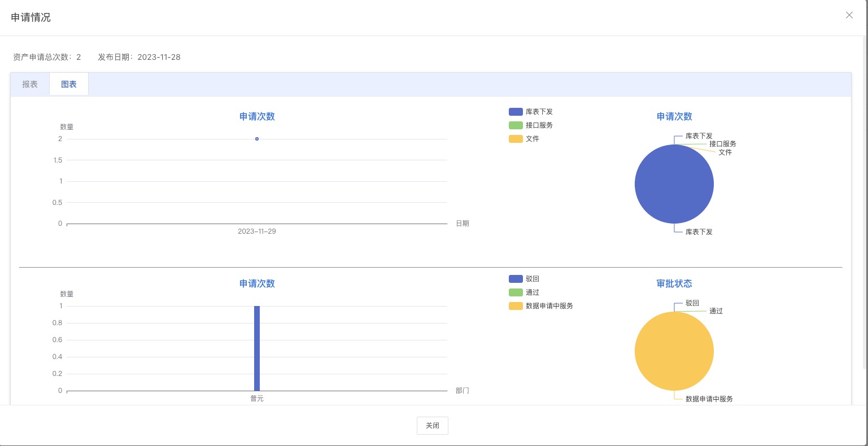The image size is (868, 446).
Task: Click the blue bar for 普元
Action: (257, 348)
